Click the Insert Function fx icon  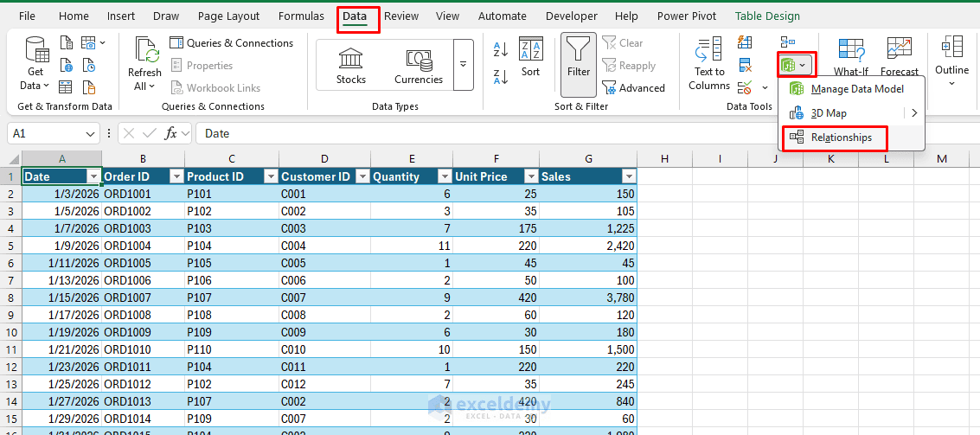pyautogui.click(x=170, y=133)
